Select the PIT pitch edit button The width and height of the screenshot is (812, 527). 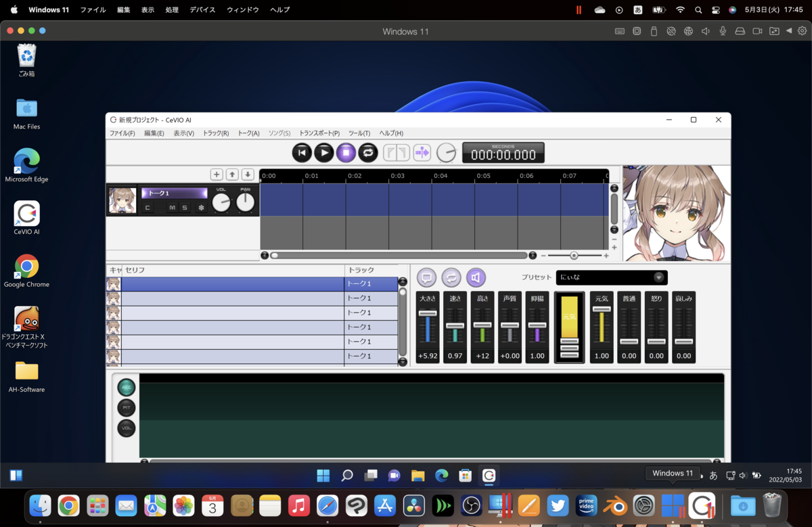coord(127,408)
